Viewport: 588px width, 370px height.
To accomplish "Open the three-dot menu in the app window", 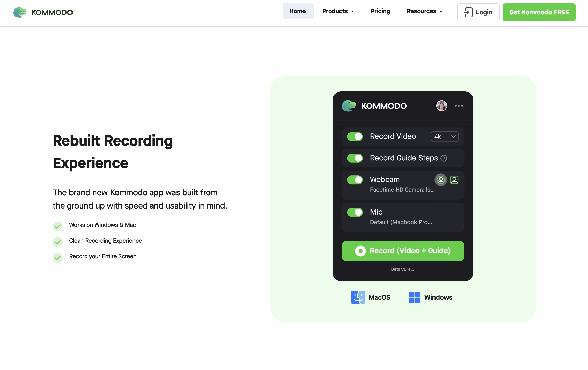I will coord(459,106).
